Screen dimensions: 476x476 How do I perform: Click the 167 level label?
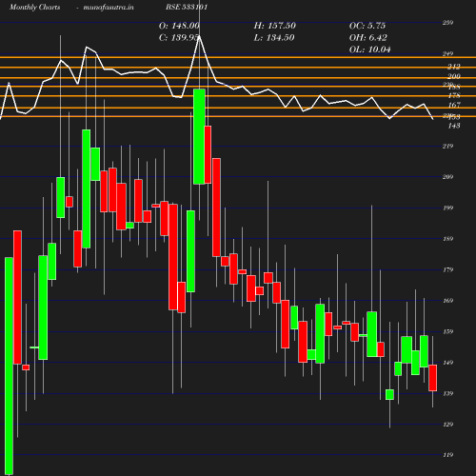(454, 105)
